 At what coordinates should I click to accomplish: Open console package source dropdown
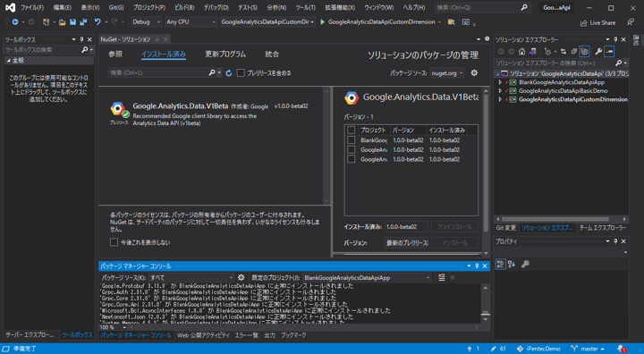[191, 278]
